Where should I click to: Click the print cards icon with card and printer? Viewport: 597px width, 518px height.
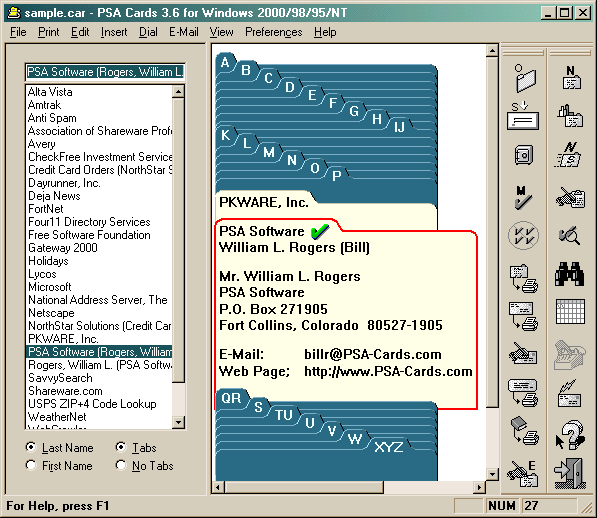click(x=524, y=279)
